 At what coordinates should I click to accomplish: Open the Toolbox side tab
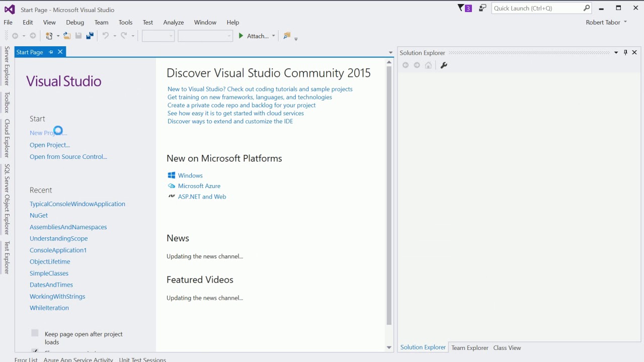(x=7, y=102)
